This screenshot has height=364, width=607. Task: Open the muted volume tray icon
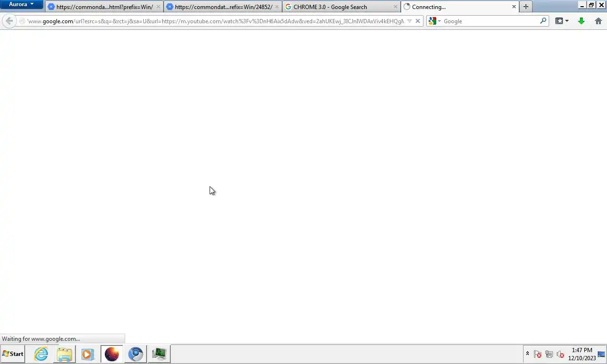pos(561,354)
